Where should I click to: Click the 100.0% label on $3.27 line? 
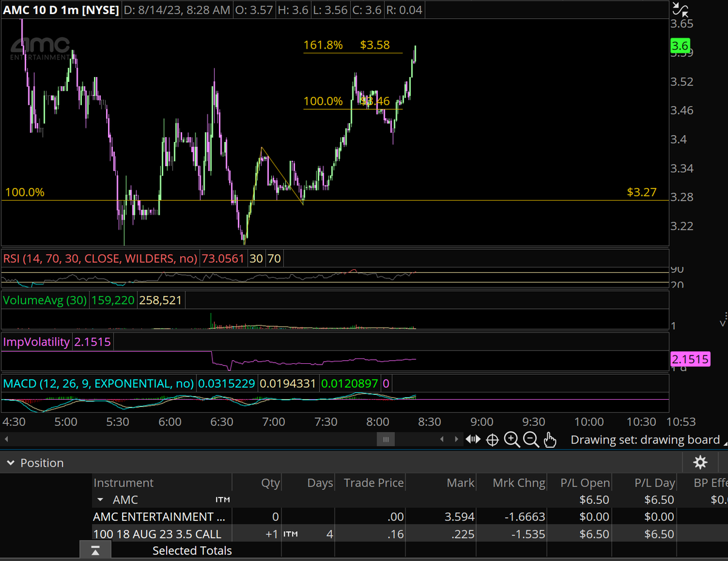(x=25, y=192)
